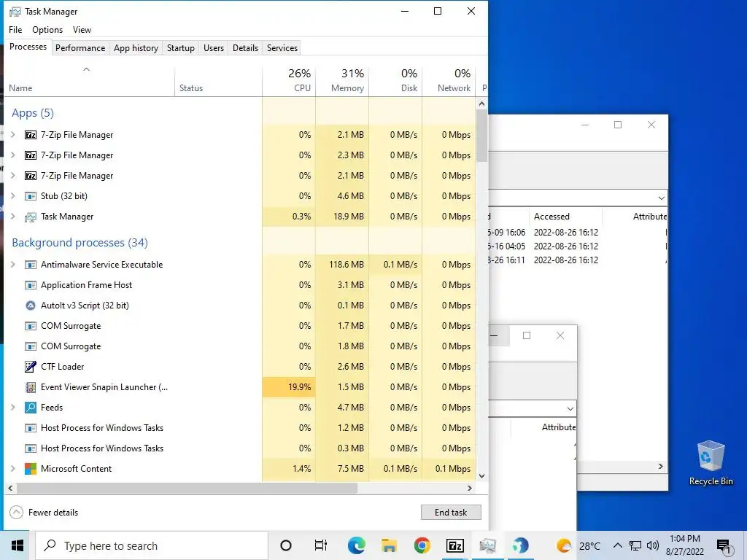Open the View menu
The image size is (747, 560).
tap(82, 29)
